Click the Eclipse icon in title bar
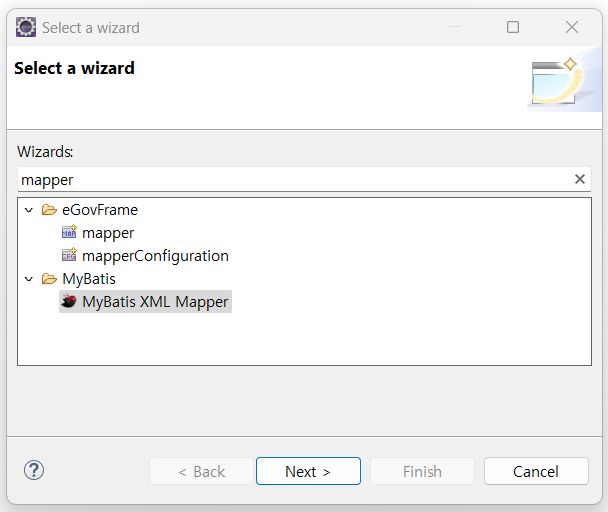This screenshot has height=512, width=608. [26, 27]
